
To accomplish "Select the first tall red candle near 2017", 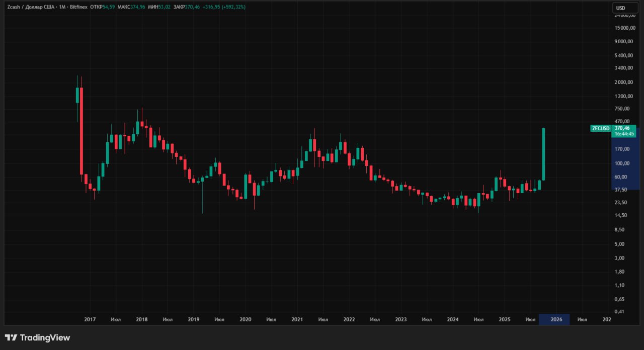I will [x=81, y=131].
